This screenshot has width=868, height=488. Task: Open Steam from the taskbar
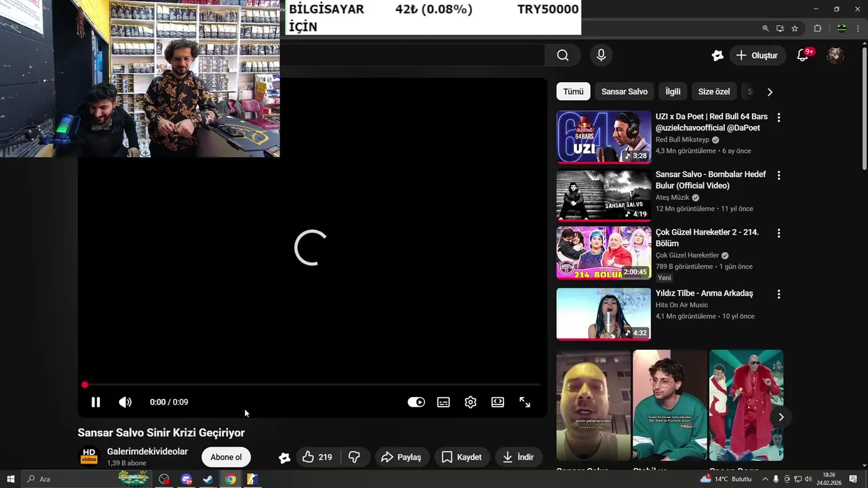(208, 479)
